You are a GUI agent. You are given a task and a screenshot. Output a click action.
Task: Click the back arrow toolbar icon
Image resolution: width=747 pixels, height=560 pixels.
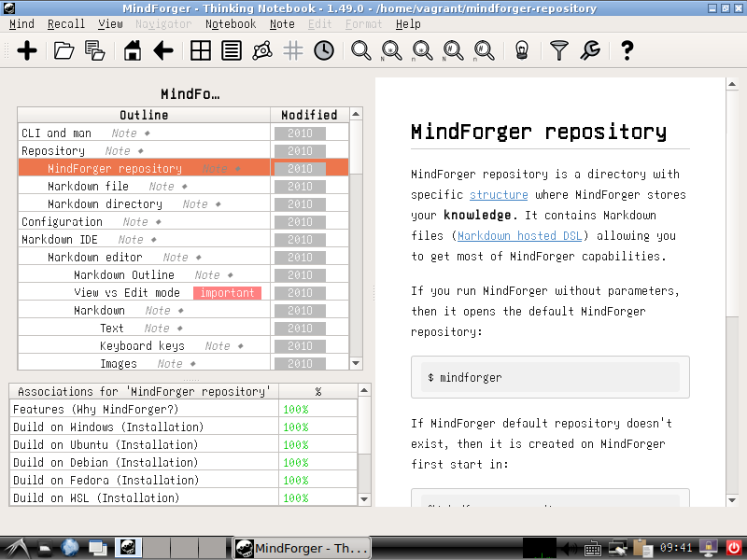click(x=163, y=50)
